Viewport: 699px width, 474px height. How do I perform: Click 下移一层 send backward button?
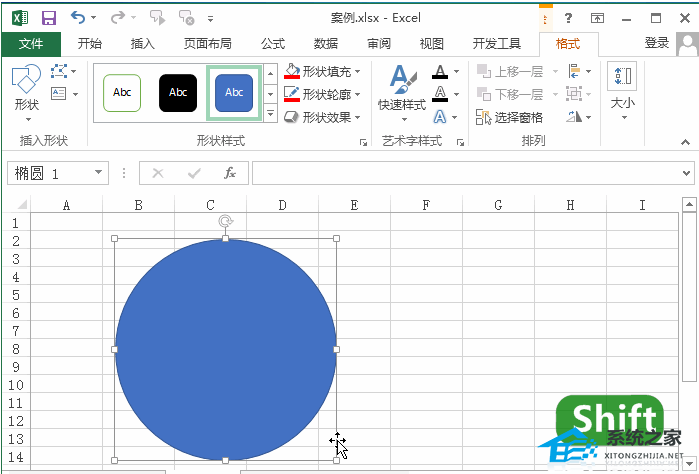[x=510, y=94]
